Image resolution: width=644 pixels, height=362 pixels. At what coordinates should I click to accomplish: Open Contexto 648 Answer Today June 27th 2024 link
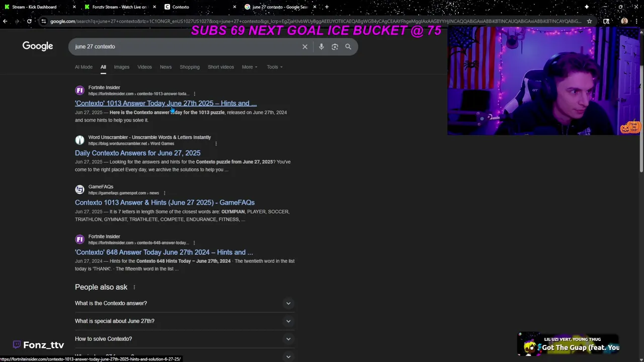pos(164,252)
